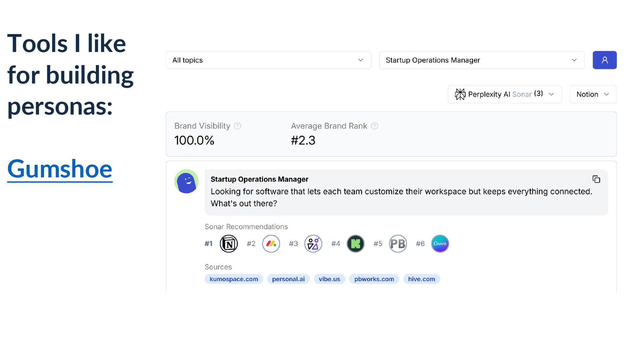Click the green K logo at rank #4

(356, 244)
